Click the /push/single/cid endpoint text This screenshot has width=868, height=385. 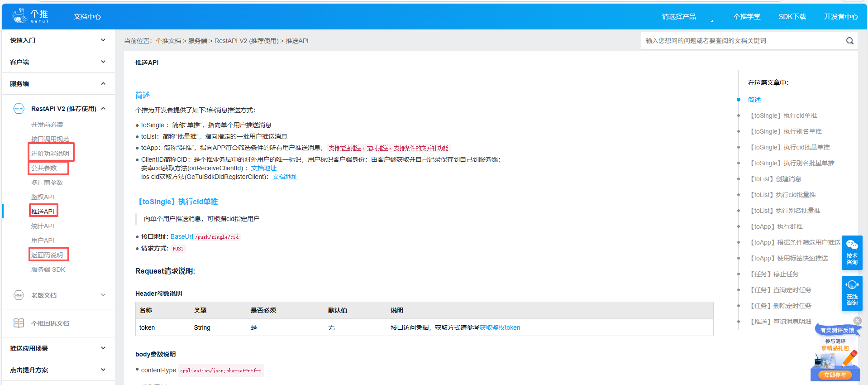click(217, 237)
